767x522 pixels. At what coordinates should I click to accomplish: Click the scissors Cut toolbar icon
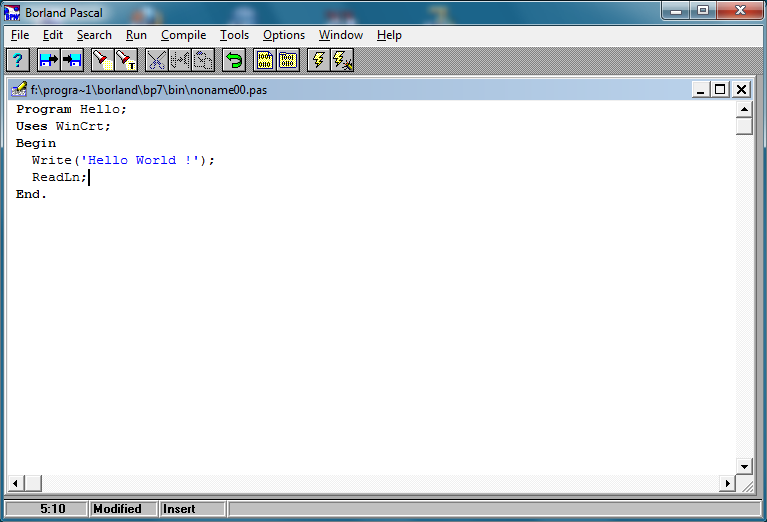pos(156,60)
